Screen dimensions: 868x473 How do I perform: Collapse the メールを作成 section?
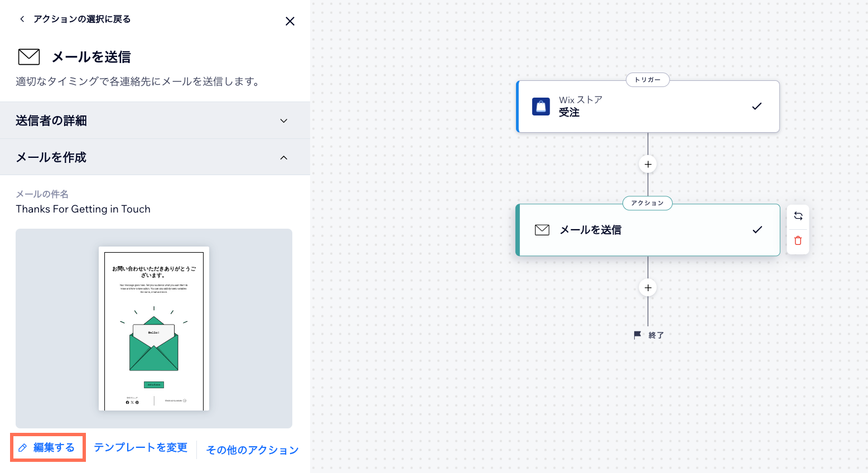(x=283, y=157)
